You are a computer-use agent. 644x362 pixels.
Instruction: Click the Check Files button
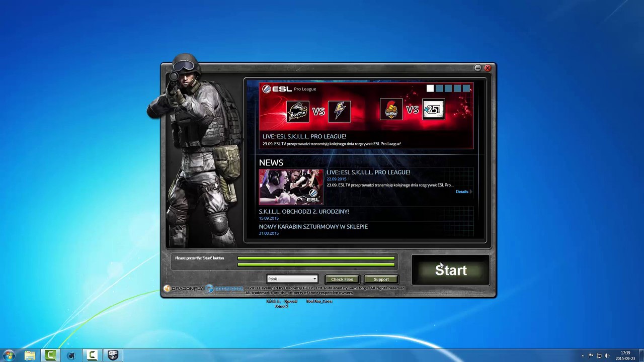tap(342, 280)
